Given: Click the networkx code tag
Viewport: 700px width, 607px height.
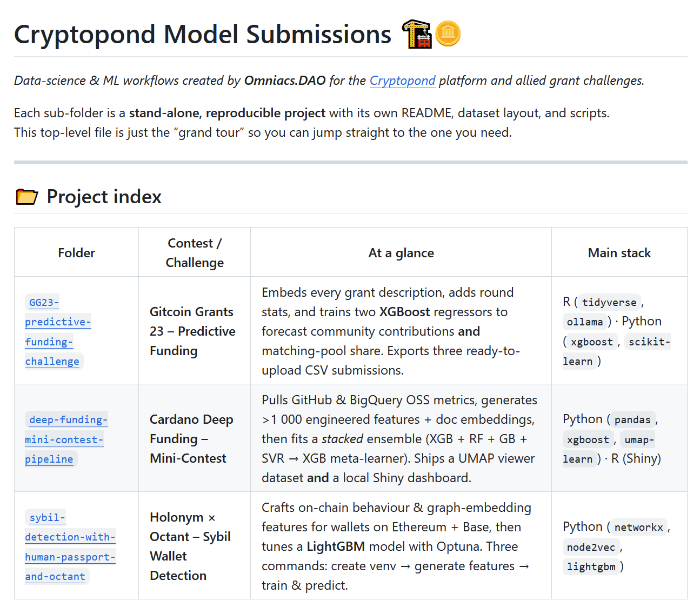Looking at the screenshot, I should 638,527.
